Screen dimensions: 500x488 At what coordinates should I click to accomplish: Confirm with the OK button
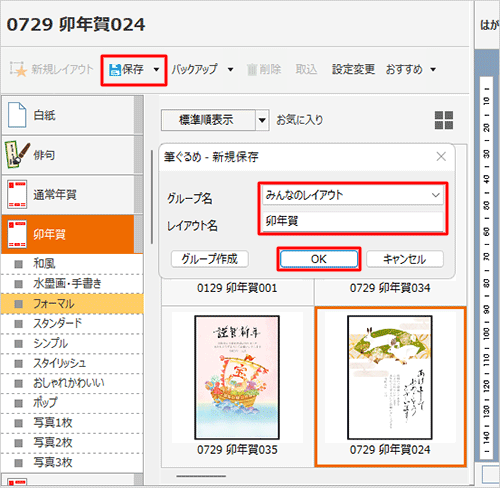[319, 259]
